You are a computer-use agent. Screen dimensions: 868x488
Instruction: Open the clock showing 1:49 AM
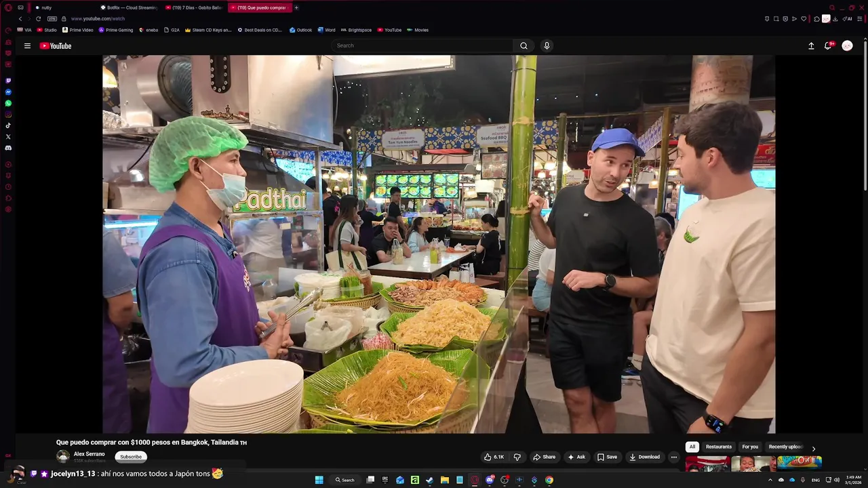click(x=854, y=480)
